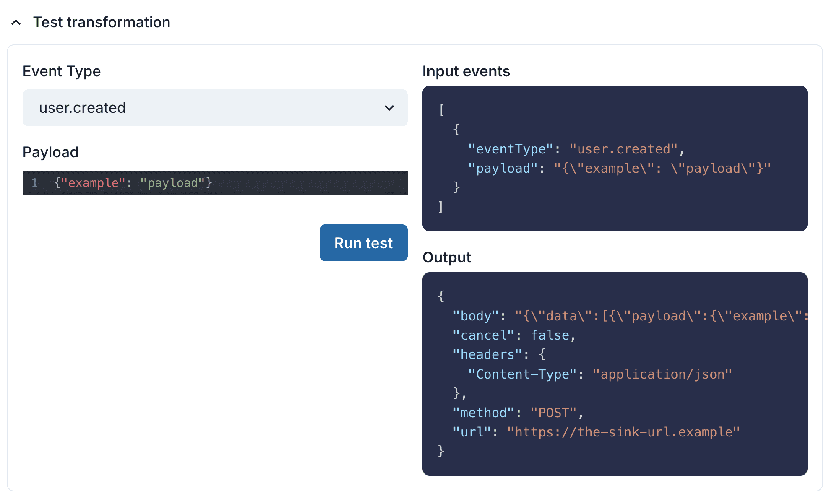Click the "payload" value in payload editor
Viewport: 834px width, 504px height.
click(x=172, y=183)
